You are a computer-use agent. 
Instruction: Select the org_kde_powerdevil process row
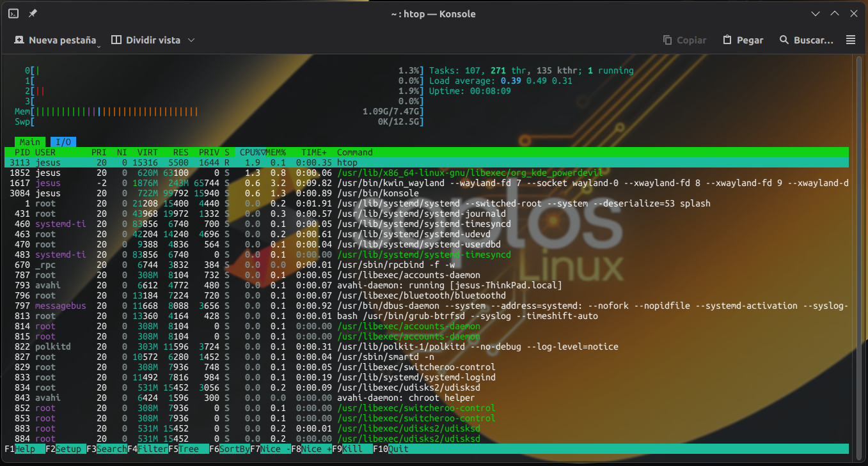point(427,173)
